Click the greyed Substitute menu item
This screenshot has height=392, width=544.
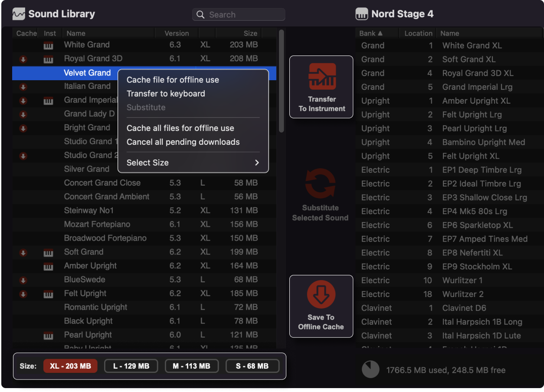point(146,108)
